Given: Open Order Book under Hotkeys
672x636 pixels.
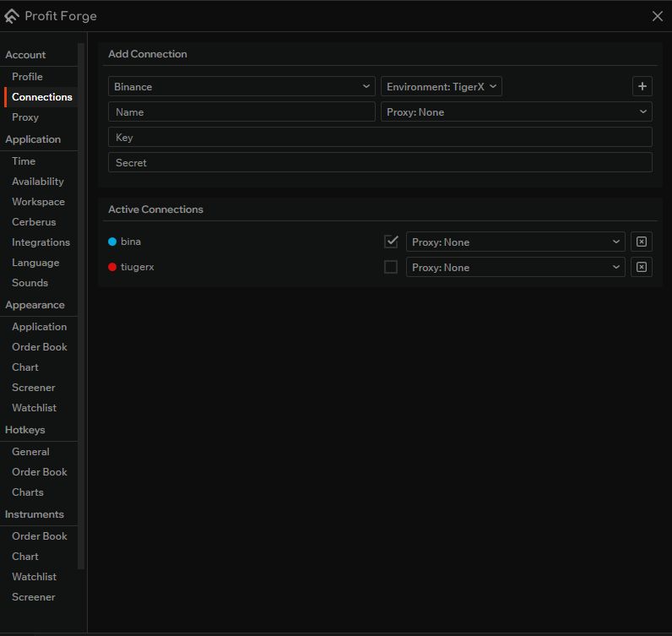Looking at the screenshot, I should pyautogui.click(x=40, y=472).
